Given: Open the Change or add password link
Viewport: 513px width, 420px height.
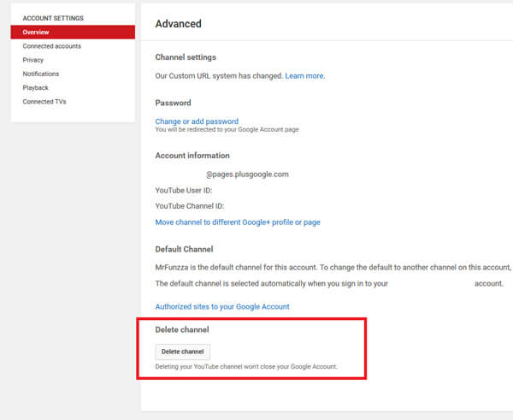Looking at the screenshot, I should 197,121.
